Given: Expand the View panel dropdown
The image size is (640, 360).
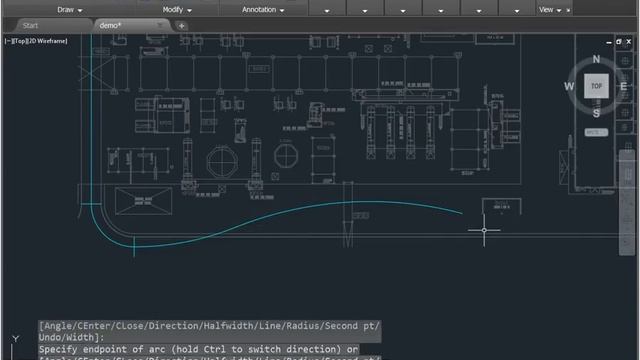Looking at the screenshot, I should pos(550,9).
